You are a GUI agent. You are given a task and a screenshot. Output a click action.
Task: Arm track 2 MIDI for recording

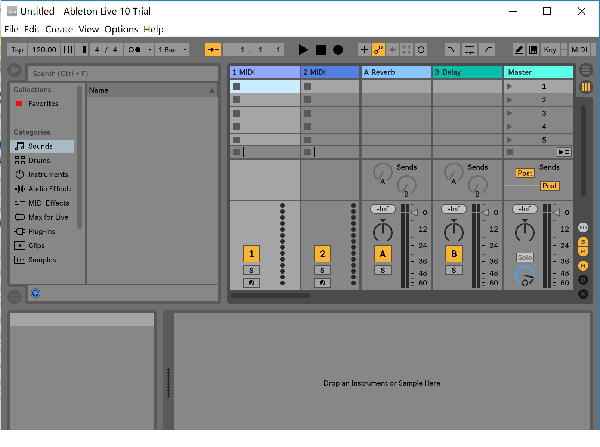coord(322,283)
